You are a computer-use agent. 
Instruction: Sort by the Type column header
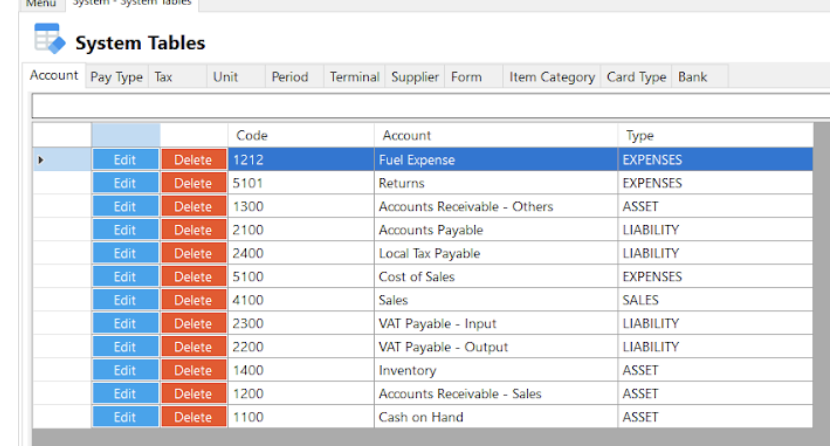tap(715, 135)
